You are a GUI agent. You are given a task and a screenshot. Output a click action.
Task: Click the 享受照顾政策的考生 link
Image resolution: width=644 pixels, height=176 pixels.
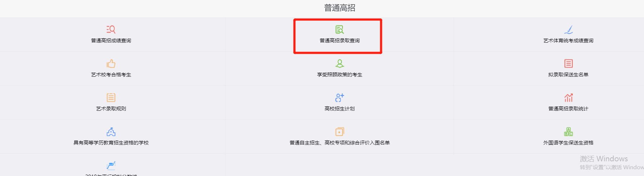coord(339,75)
